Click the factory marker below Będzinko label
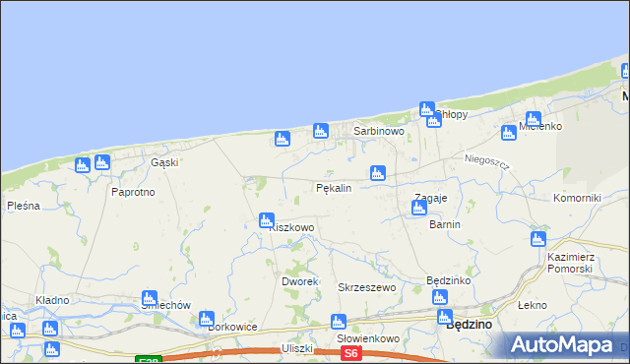 coord(440,297)
